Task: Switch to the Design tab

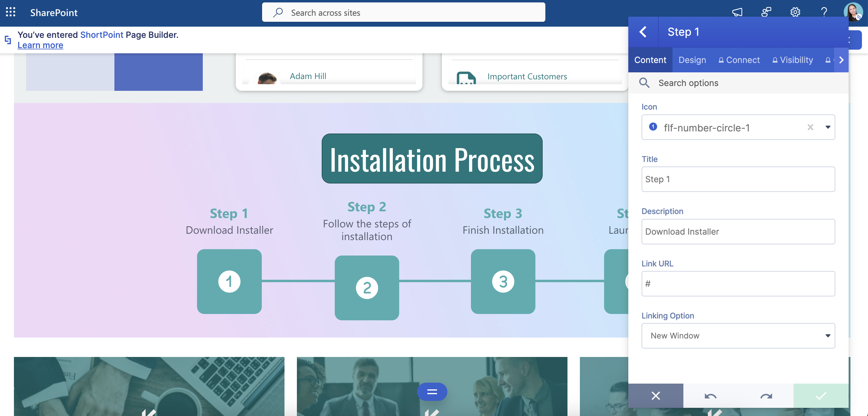Action: (692, 60)
